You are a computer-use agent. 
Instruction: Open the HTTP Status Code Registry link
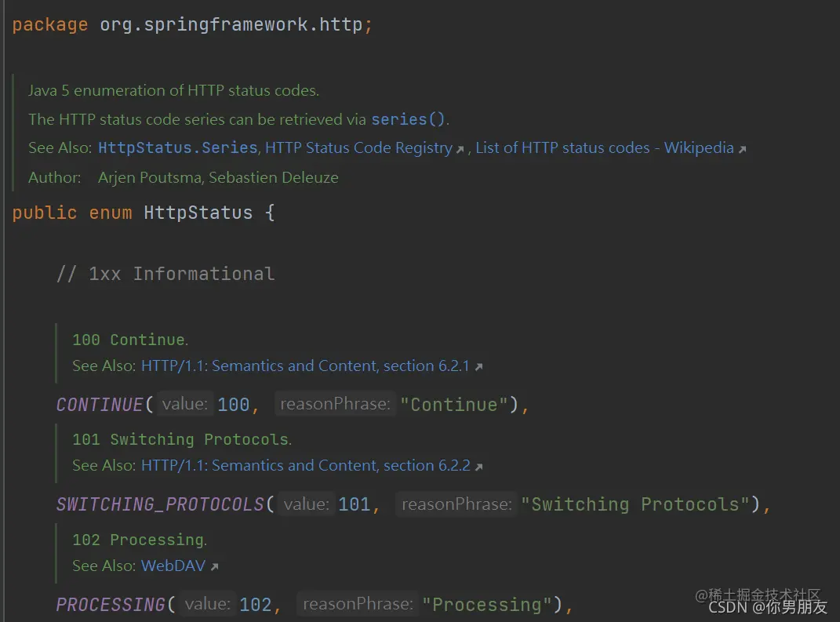coord(358,148)
